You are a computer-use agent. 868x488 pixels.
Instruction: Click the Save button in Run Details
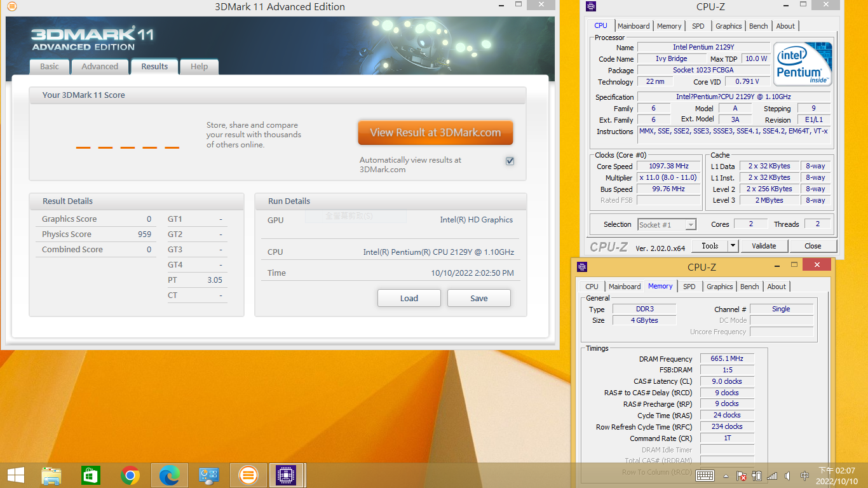(x=479, y=298)
